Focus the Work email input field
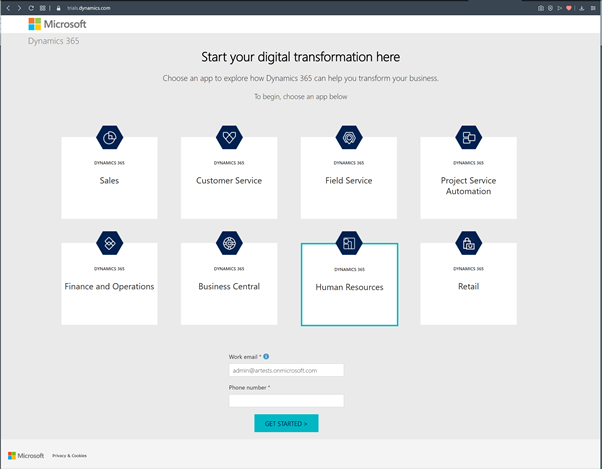 [286, 370]
